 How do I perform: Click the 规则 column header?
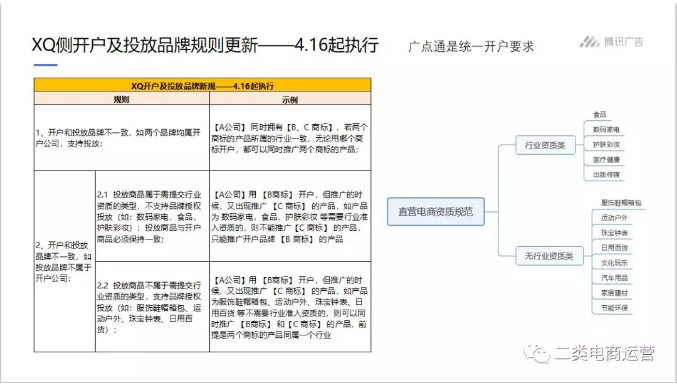122,99
